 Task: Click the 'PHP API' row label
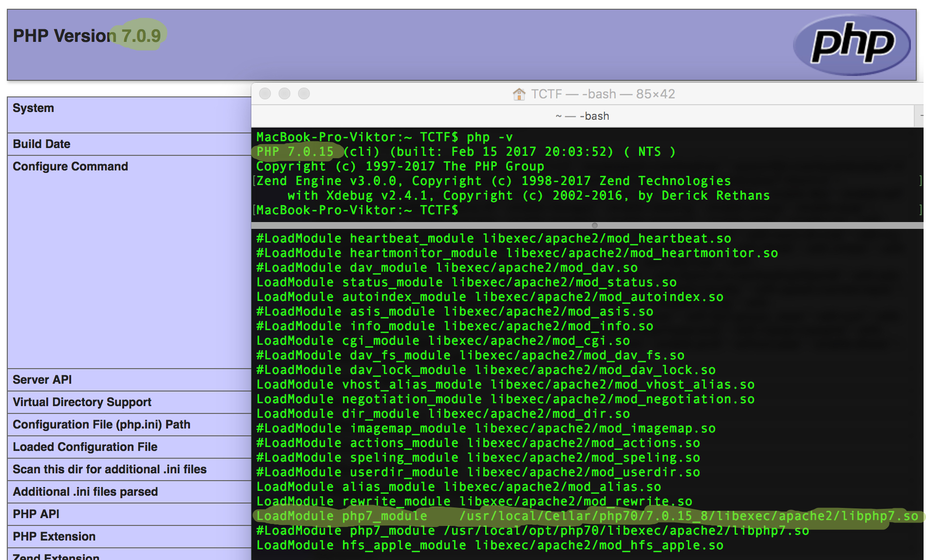pos(36,514)
